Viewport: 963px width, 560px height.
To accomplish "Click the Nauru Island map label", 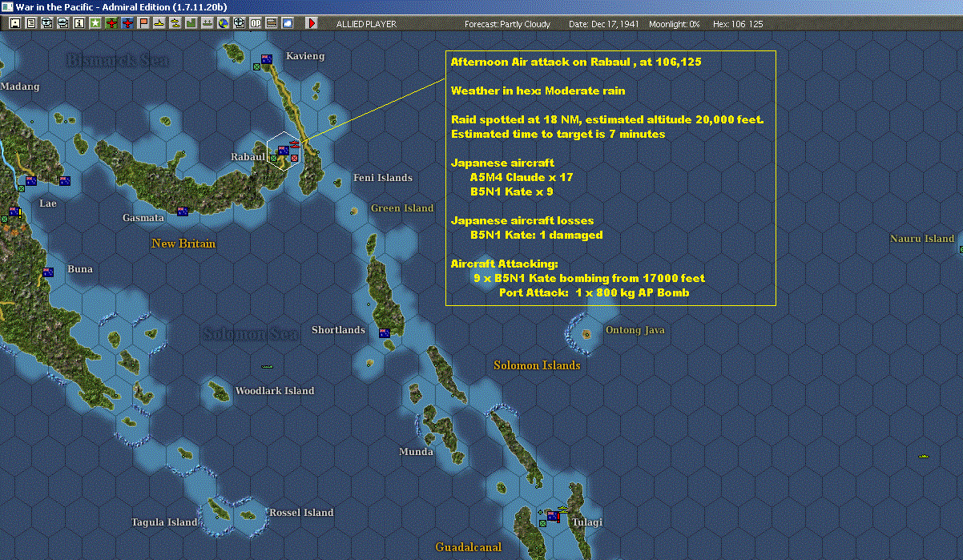I will pos(922,239).
